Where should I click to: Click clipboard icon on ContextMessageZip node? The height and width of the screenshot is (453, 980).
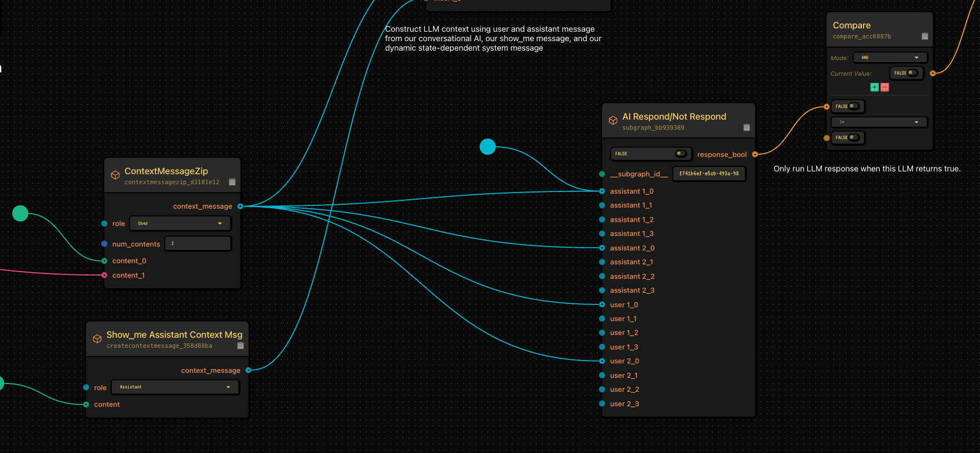[232, 182]
